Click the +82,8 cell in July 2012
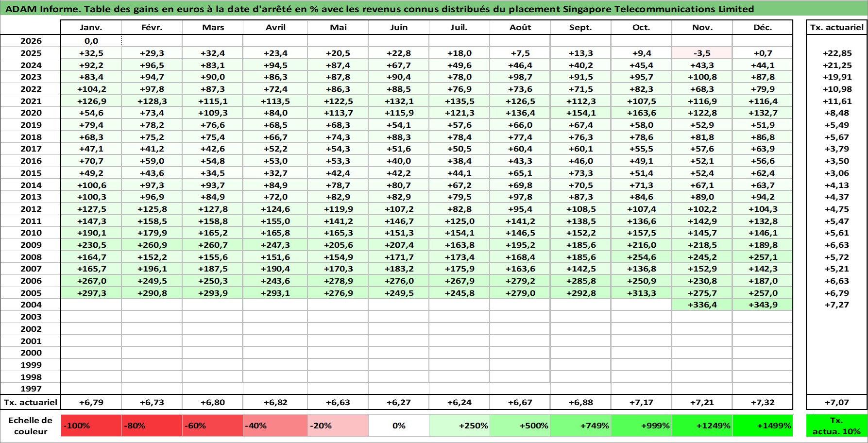The image size is (868, 443). (460, 209)
